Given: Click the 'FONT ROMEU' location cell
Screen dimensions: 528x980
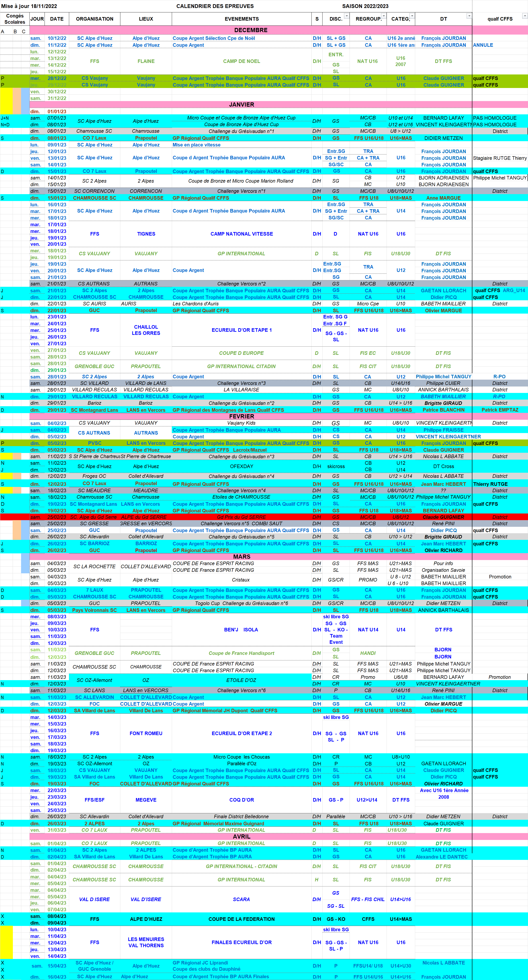Looking at the screenshot, I should coord(146,734).
